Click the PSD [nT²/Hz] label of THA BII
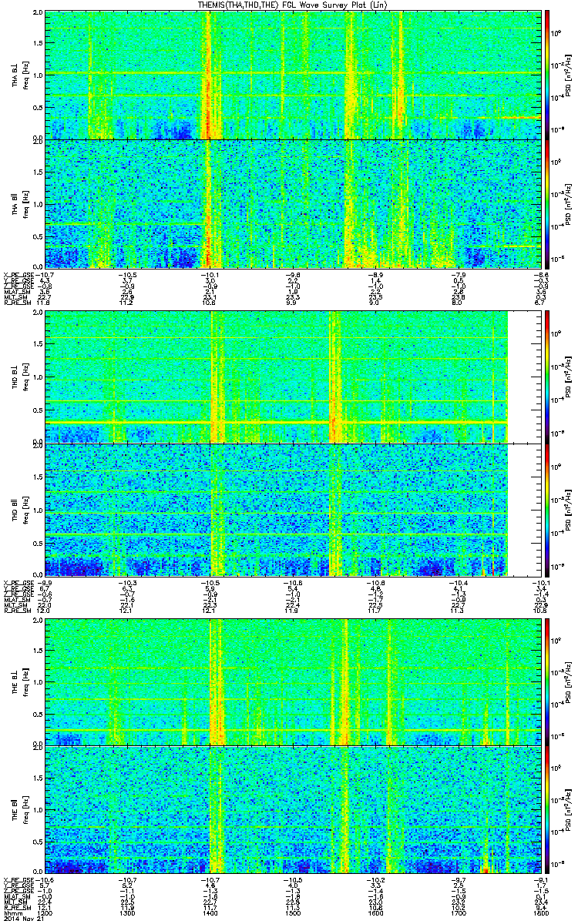578x924 pixels. tap(568, 203)
